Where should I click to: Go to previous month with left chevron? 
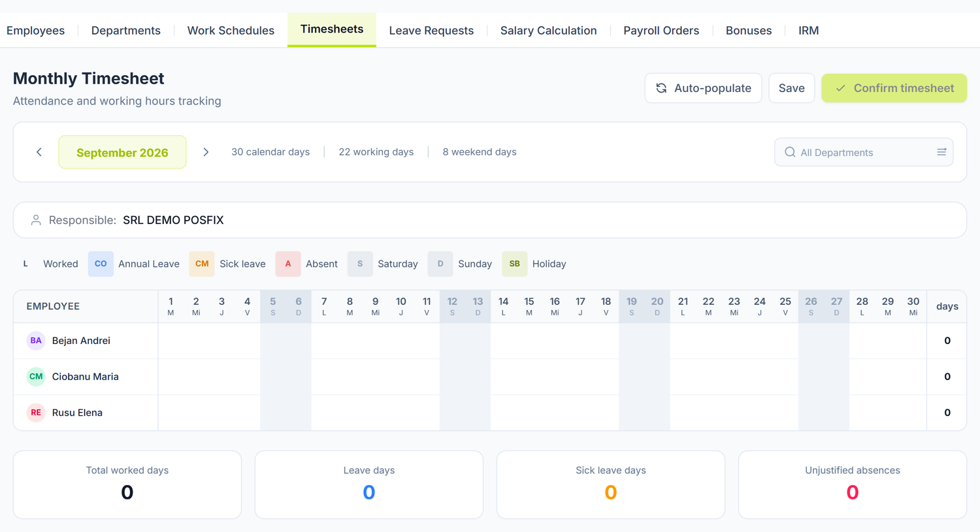click(39, 152)
